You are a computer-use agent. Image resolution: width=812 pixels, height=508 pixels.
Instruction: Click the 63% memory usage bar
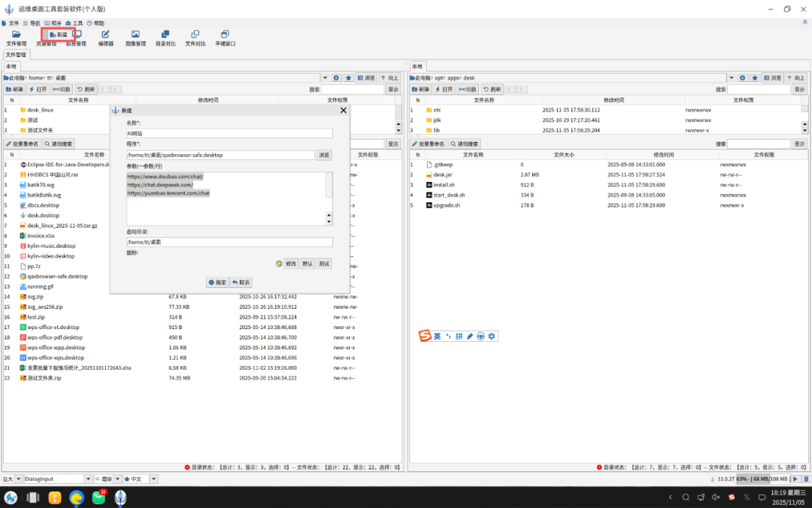762,479
